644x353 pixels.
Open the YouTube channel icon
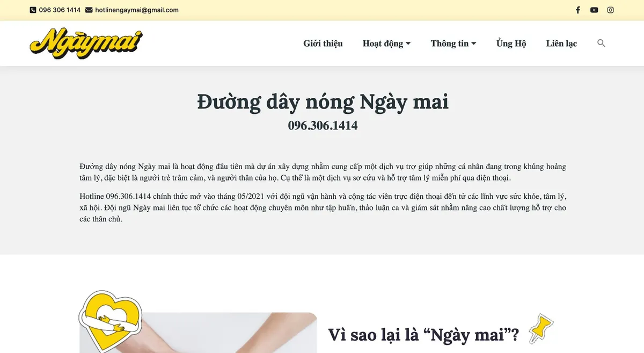click(594, 10)
